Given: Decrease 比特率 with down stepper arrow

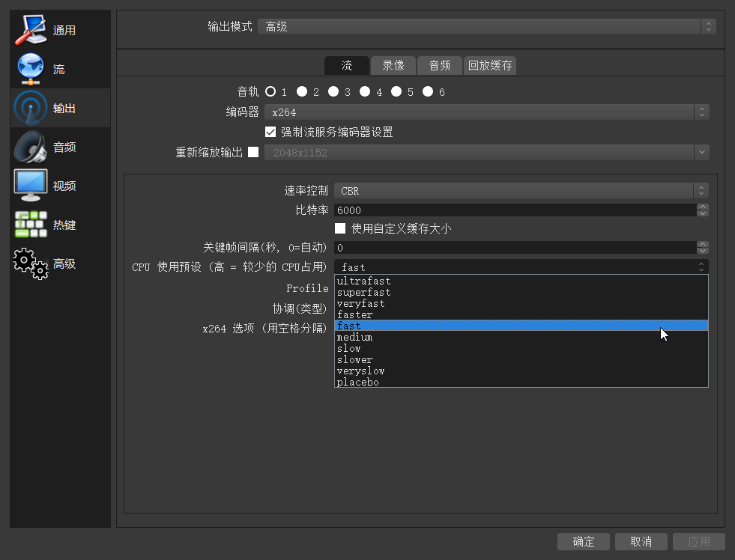Looking at the screenshot, I should (703, 213).
